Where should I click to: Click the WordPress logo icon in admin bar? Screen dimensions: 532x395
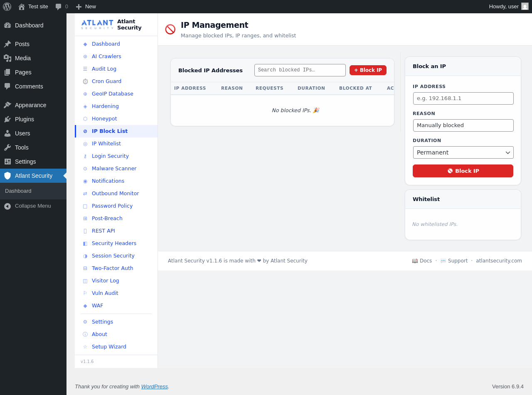(x=7, y=7)
